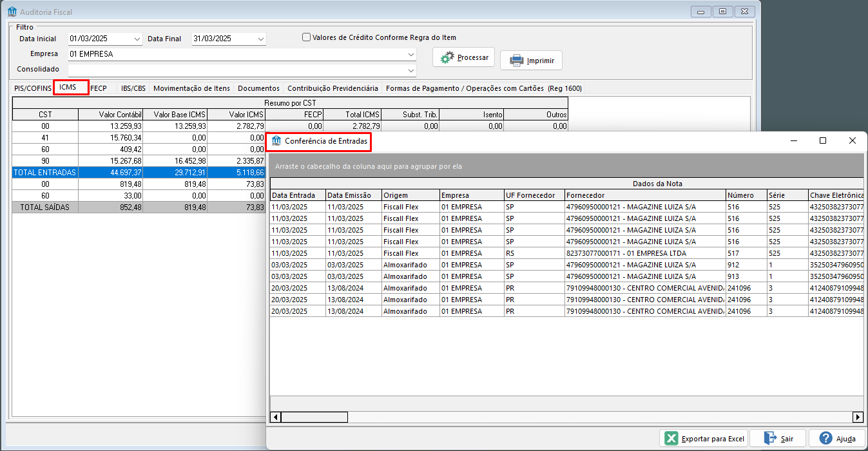Click the note number 517 cell
Screen dimensions: 868x451
click(x=746, y=253)
